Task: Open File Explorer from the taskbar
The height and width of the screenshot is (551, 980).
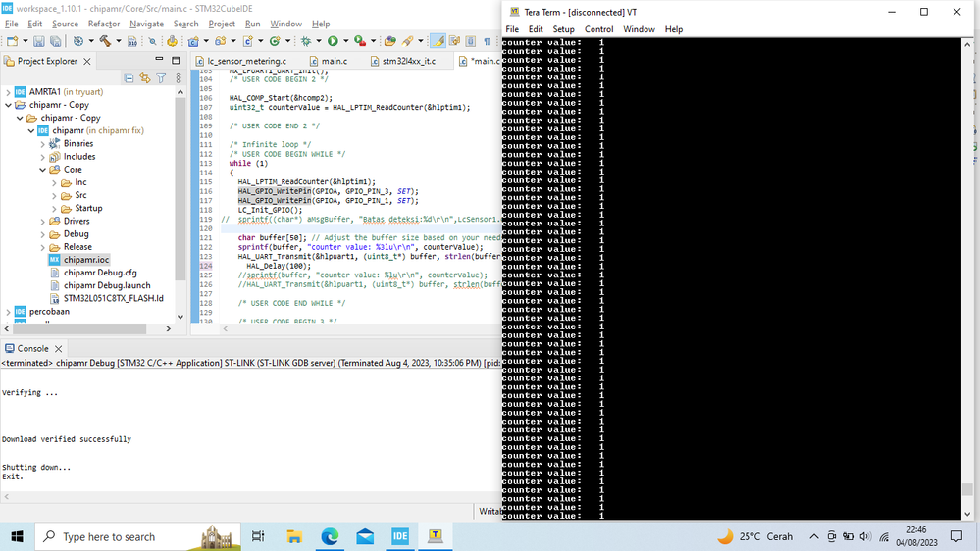Action: 293,536
